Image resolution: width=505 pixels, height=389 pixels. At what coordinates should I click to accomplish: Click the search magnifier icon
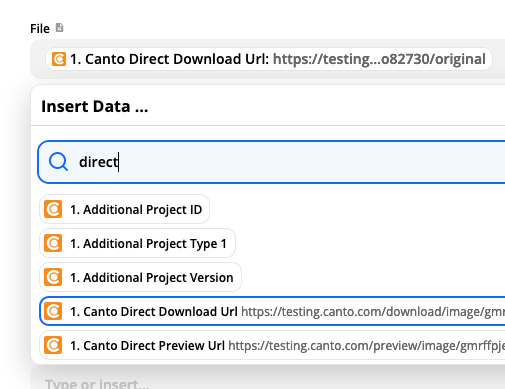point(58,162)
